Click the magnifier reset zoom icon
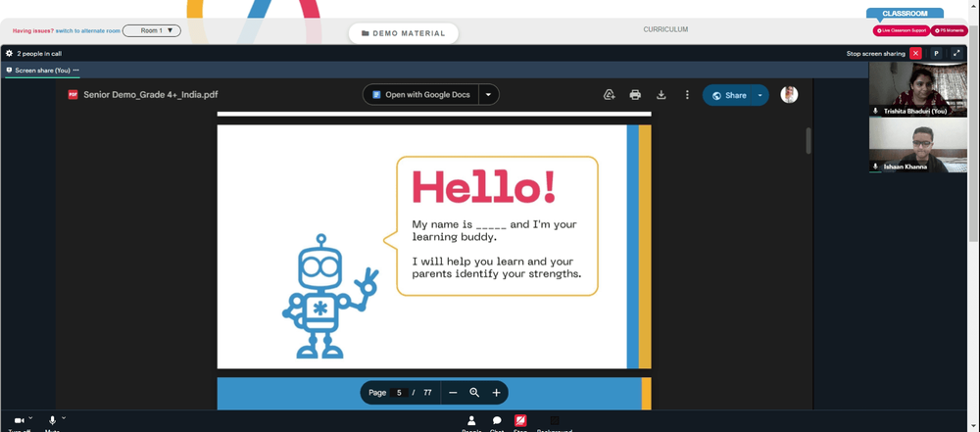The height and width of the screenshot is (432, 980). point(474,393)
